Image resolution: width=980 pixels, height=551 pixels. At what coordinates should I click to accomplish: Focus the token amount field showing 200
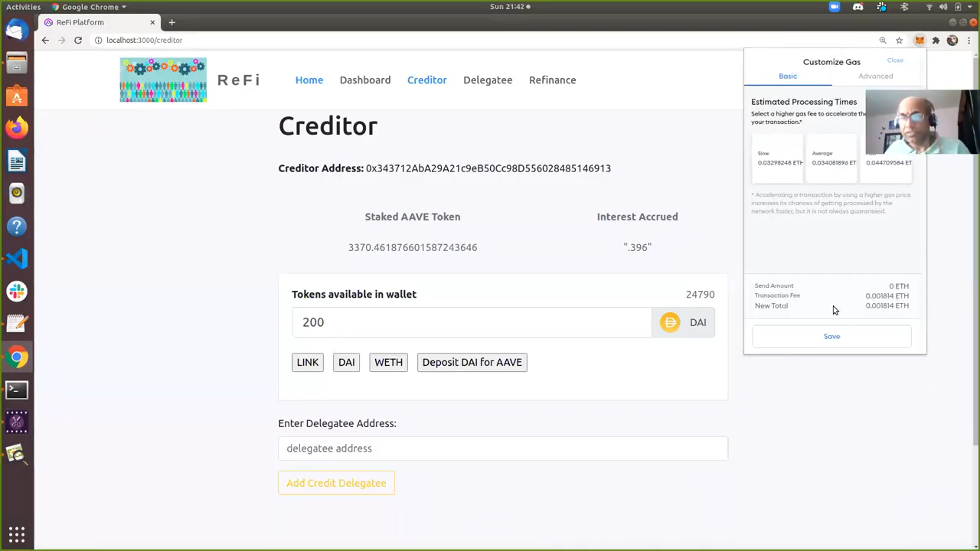(x=472, y=322)
